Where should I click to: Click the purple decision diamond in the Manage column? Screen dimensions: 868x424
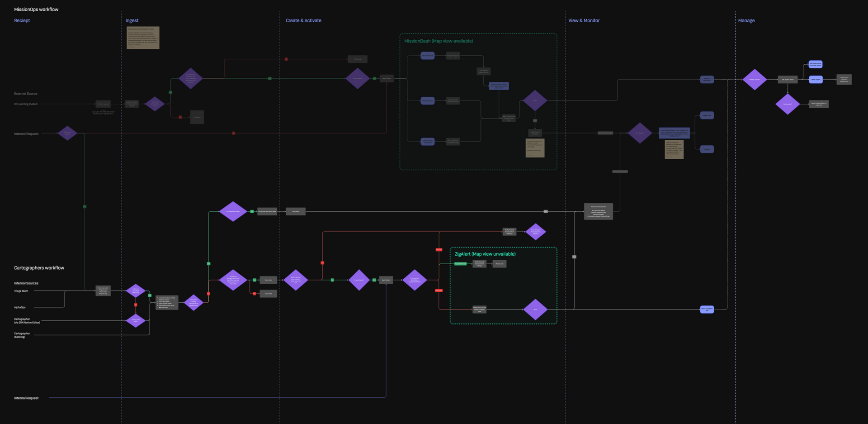[x=755, y=80]
